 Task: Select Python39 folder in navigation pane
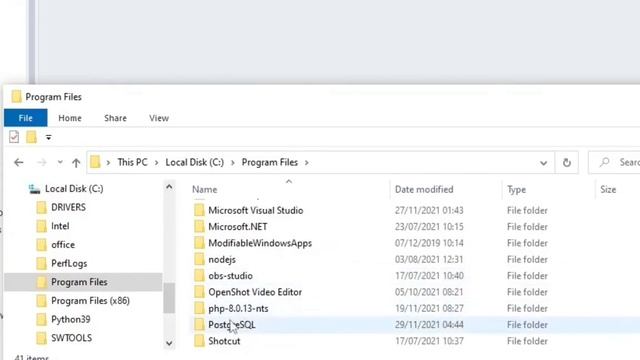coord(71,320)
